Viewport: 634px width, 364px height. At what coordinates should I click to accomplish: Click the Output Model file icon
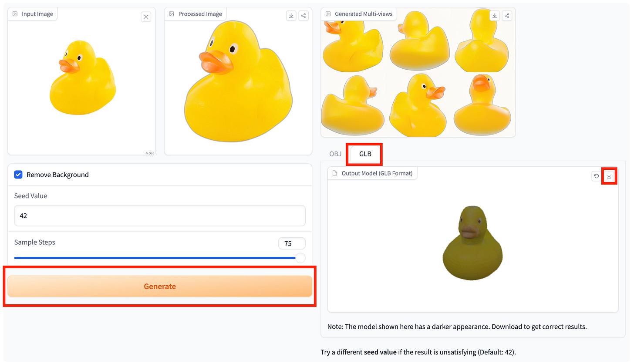coord(335,173)
